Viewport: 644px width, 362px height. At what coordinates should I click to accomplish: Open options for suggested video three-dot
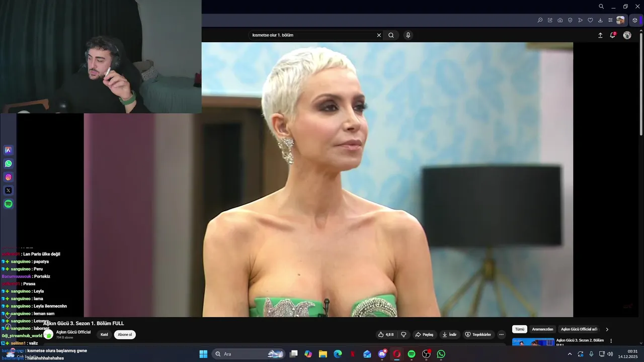point(611,341)
